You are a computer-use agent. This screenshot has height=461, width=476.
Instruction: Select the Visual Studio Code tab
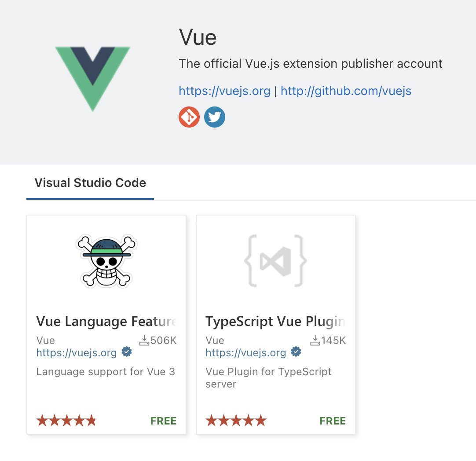tap(90, 183)
